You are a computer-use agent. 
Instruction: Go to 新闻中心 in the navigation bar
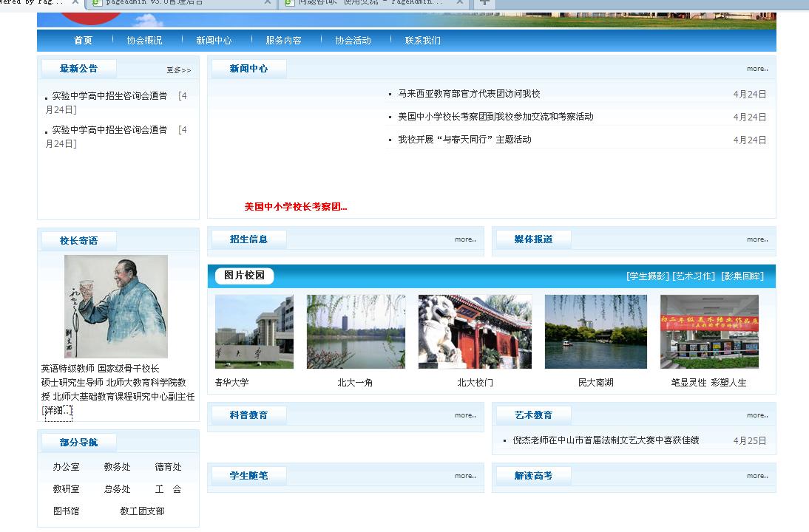214,41
